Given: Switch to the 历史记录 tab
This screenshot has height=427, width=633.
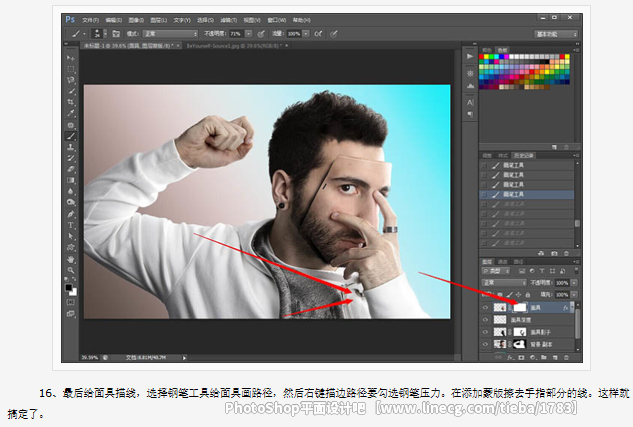Looking at the screenshot, I should pyautogui.click(x=524, y=155).
